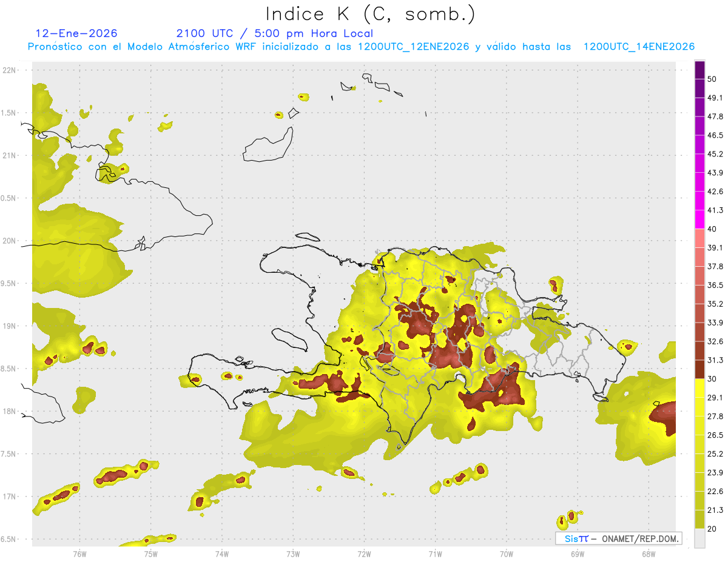Click "2100 UTC / 5:00 pm Hora Local" text
The image size is (728, 562).
point(274,33)
